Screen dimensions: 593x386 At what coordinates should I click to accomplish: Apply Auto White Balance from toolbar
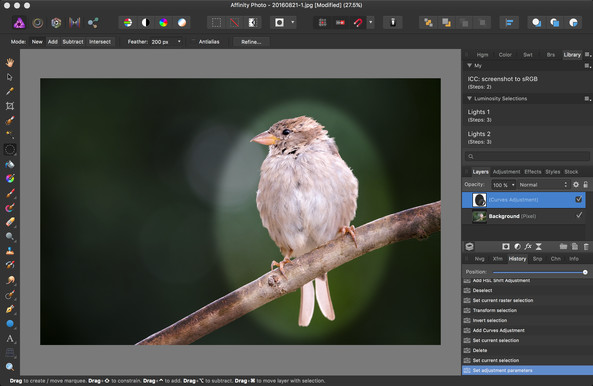click(x=182, y=23)
